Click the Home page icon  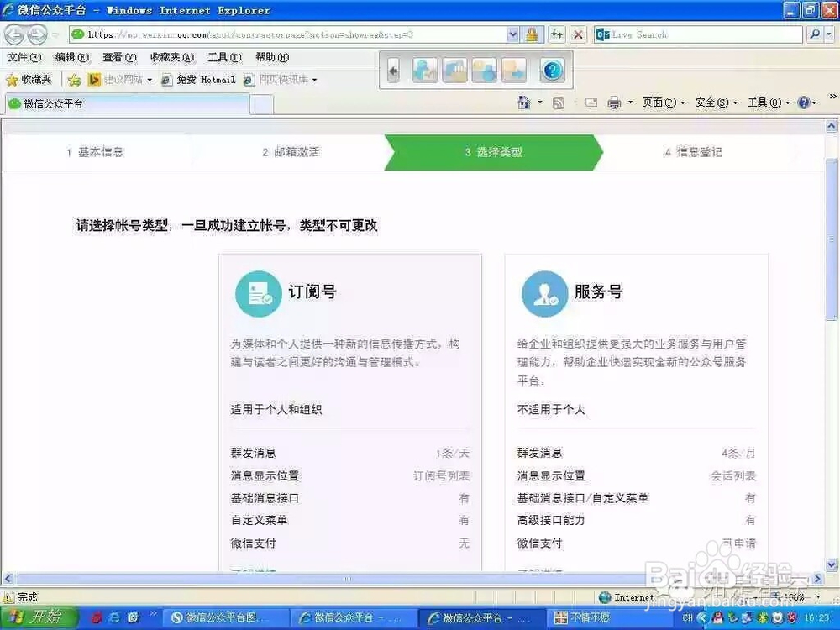tap(524, 102)
